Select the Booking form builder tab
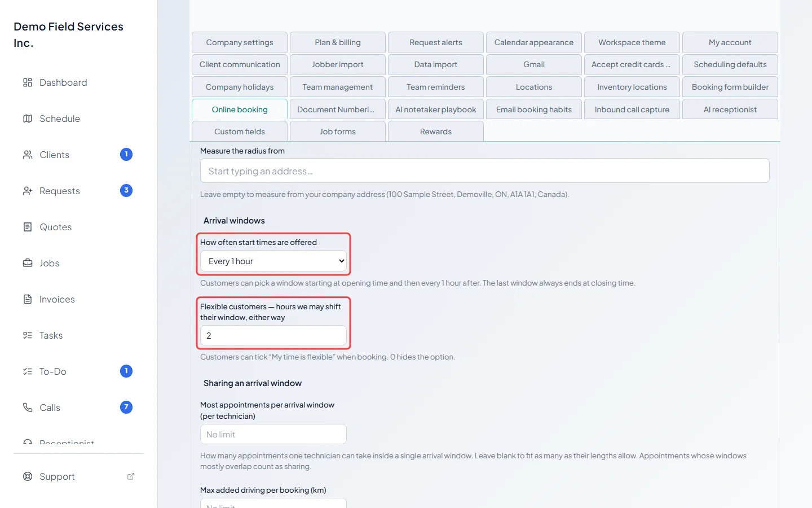 click(730, 87)
